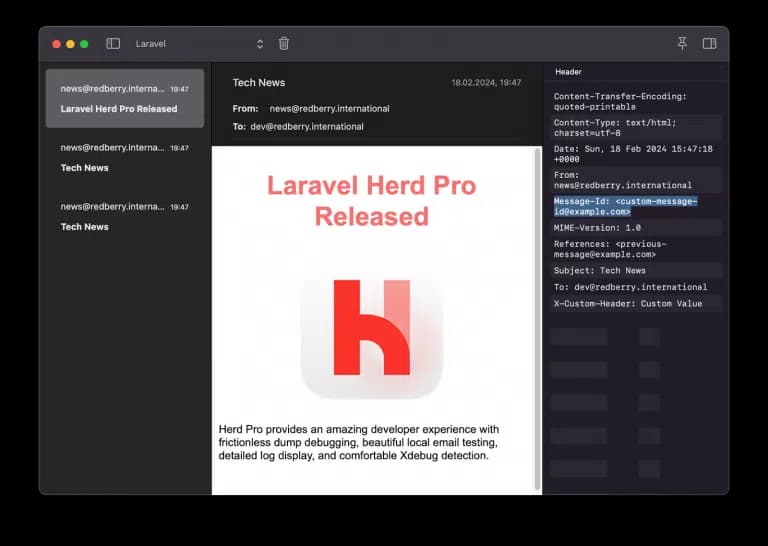Click the green zoom window button
This screenshot has height=546, width=768.
click(x=84, y=44)
